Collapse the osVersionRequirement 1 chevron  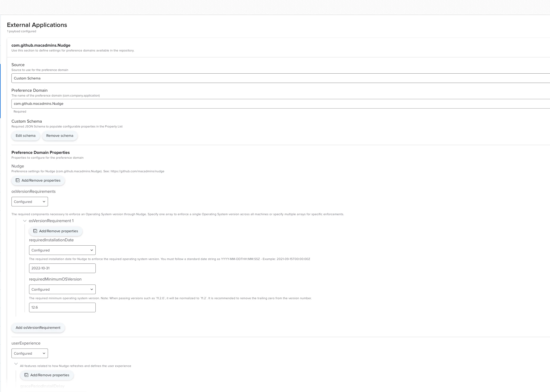(x=25, y=221)
